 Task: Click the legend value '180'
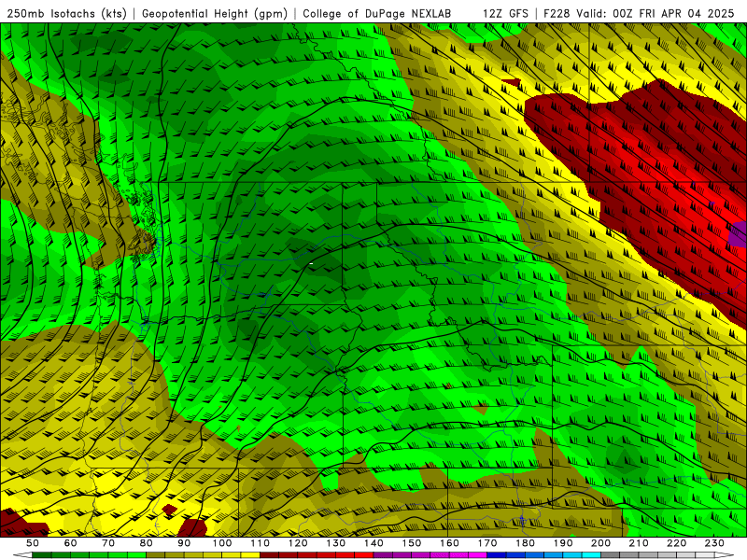tap(525, 543)
